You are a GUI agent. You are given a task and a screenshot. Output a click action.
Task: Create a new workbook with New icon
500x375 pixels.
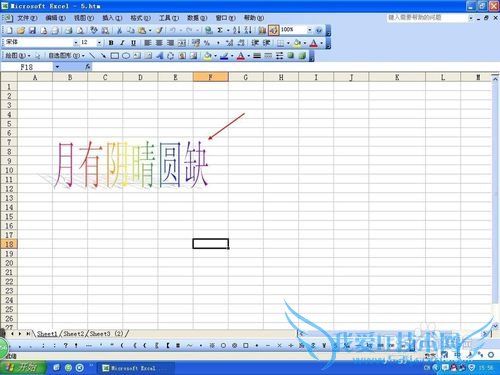pos(10,30)
